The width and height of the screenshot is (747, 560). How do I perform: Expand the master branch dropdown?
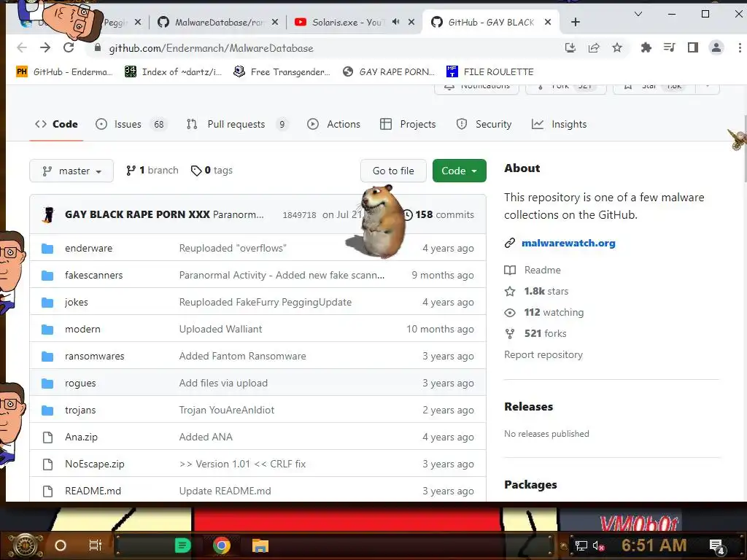(71, 171)
